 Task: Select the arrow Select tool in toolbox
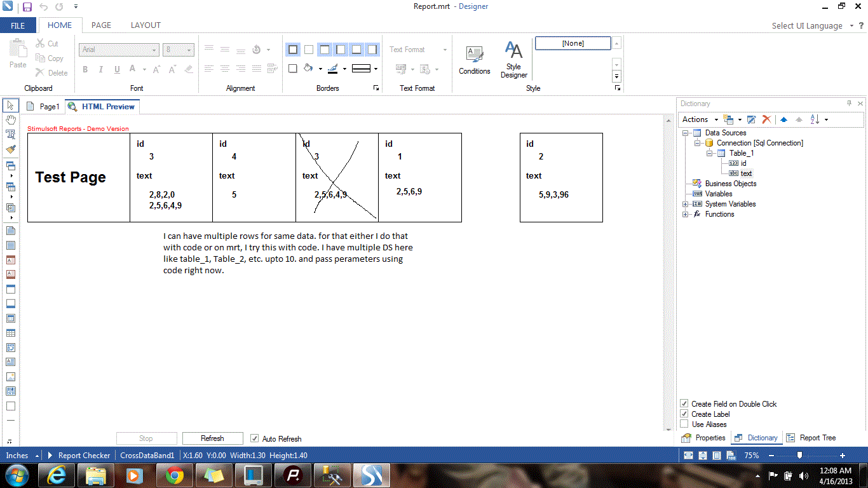tap(11, 105)
